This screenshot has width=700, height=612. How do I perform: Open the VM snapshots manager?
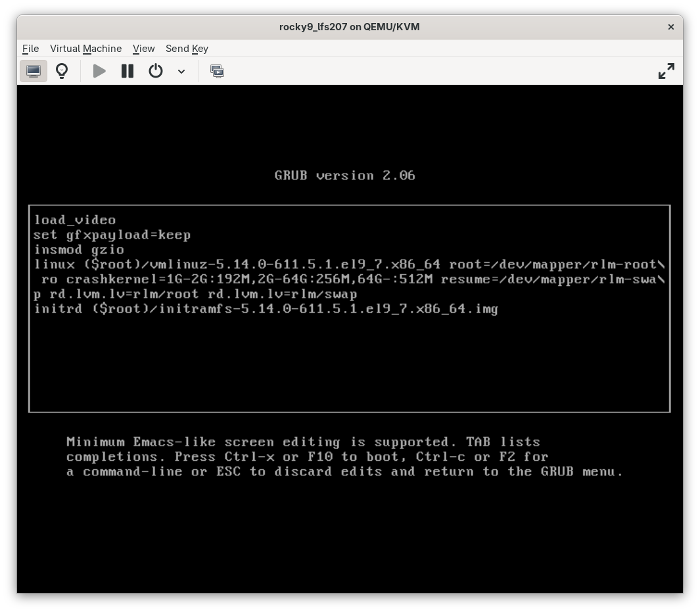[217, 70]
